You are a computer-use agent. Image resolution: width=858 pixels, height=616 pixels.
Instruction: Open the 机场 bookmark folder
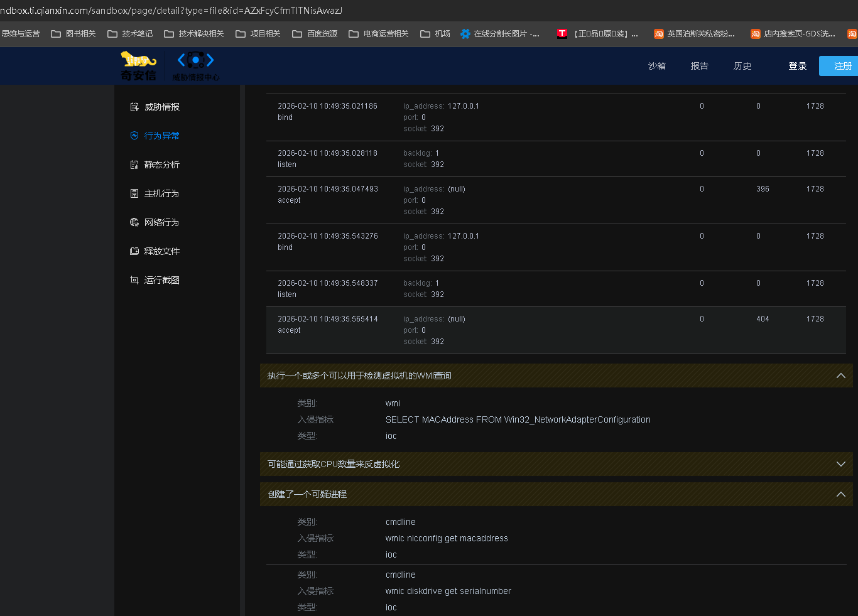click(435, 34)
